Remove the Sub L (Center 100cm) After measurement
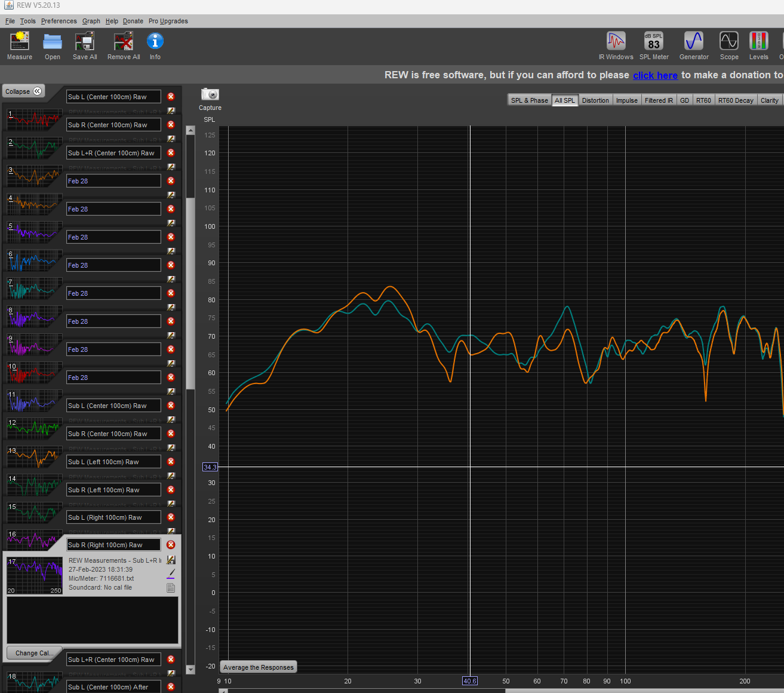 (171, 687)
